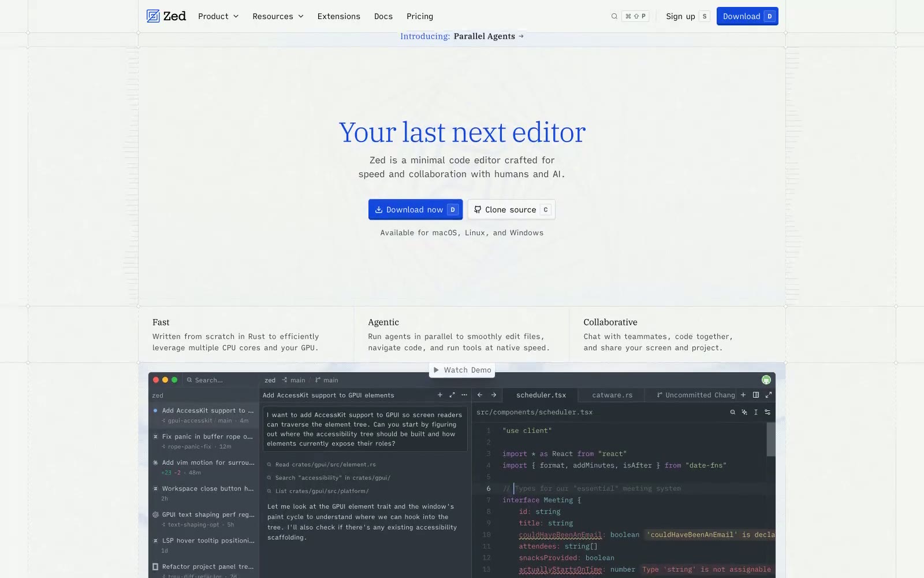The height and width of the screenshot is (578, 924).
Task: Select the 'Workspace close button h...' thread
Action: pos(204,494)
